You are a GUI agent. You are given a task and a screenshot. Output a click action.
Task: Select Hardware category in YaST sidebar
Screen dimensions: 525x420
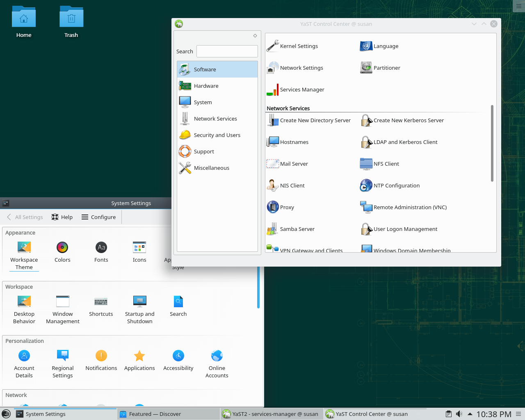(217, 86)
